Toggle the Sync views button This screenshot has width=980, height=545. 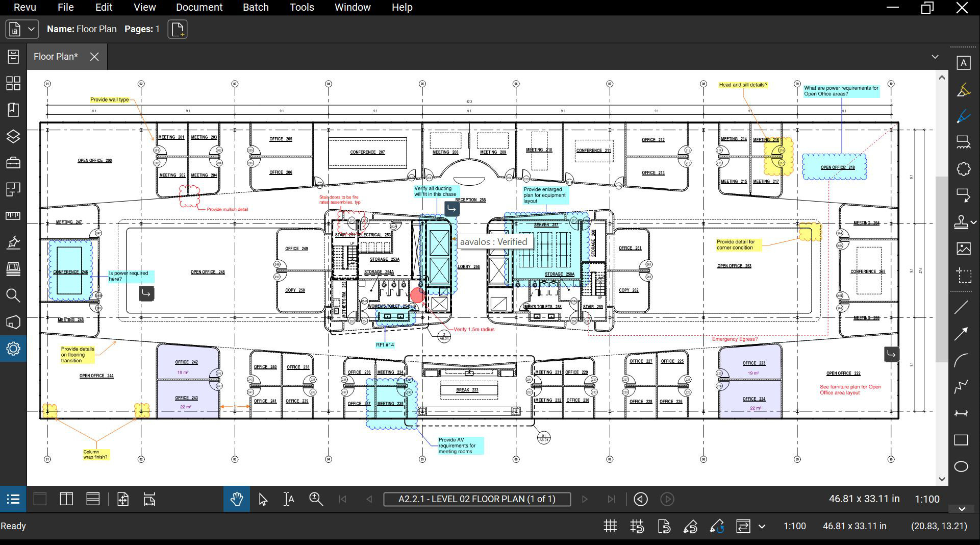click(x=743, y=526)
